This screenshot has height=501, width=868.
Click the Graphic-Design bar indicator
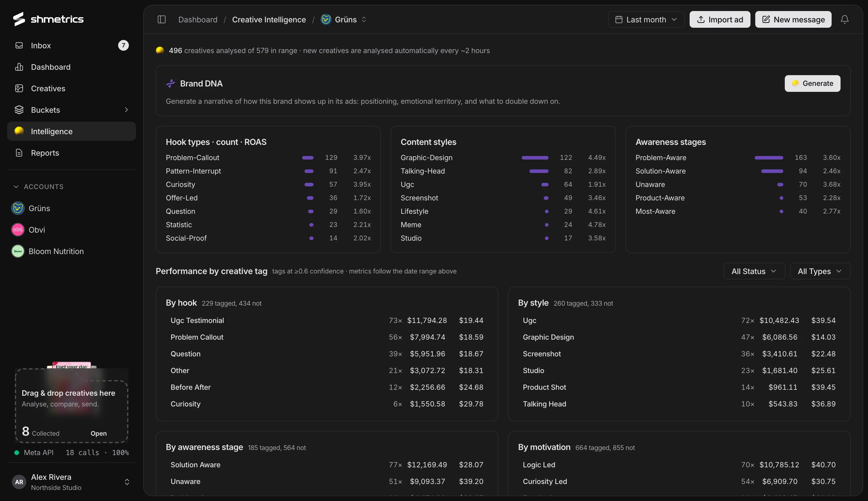(x=535, y=157)
